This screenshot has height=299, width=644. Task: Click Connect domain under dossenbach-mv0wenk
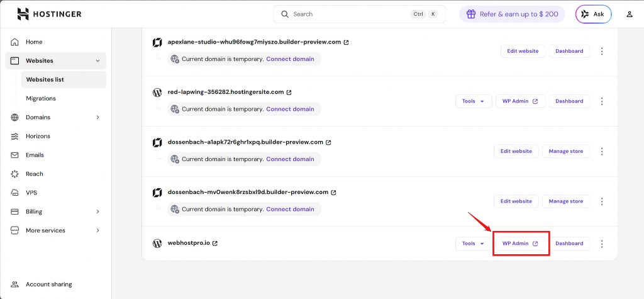click(290, 209)
